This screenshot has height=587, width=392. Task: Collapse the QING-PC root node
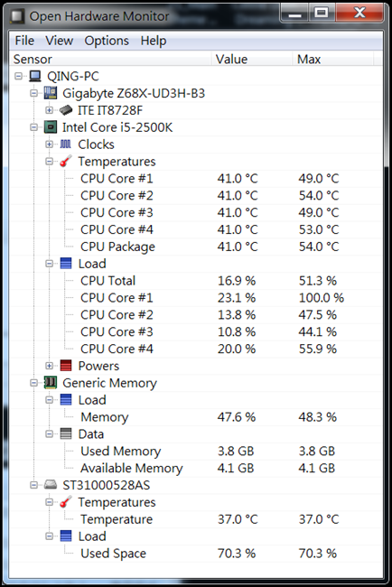[18, 77]
